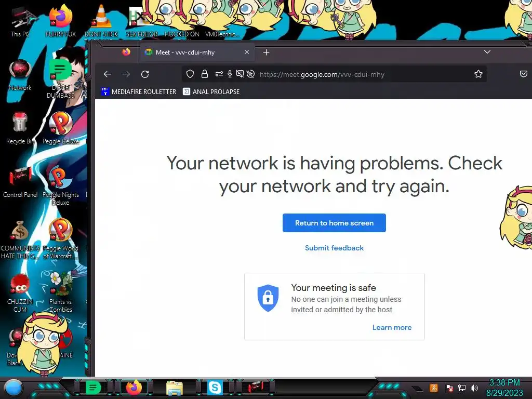Open the volume speaker tray icon
This screenshot has width=532, height=399.
pyautogui.click(x=474, y=388)
